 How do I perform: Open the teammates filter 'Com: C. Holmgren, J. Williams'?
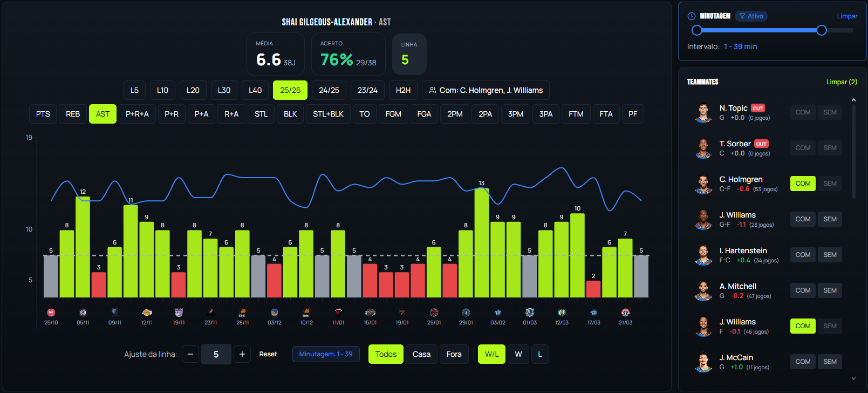[x=486, y=90]
